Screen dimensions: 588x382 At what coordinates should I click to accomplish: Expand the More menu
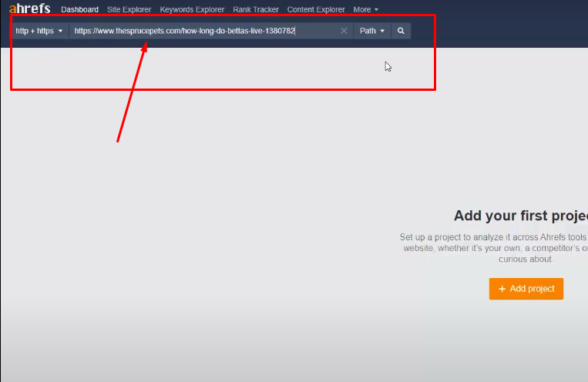[x=365, y=9]
